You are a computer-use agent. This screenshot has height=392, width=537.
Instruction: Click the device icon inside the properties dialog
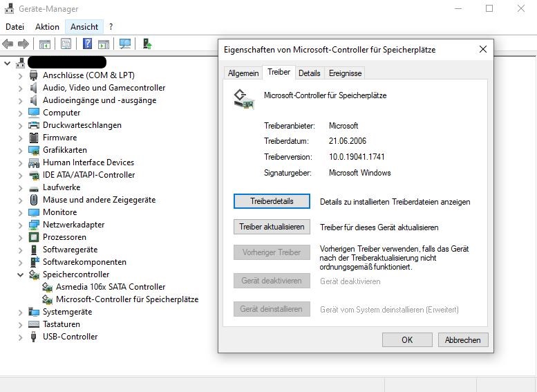pyautogui.click(x=244, y=99)
